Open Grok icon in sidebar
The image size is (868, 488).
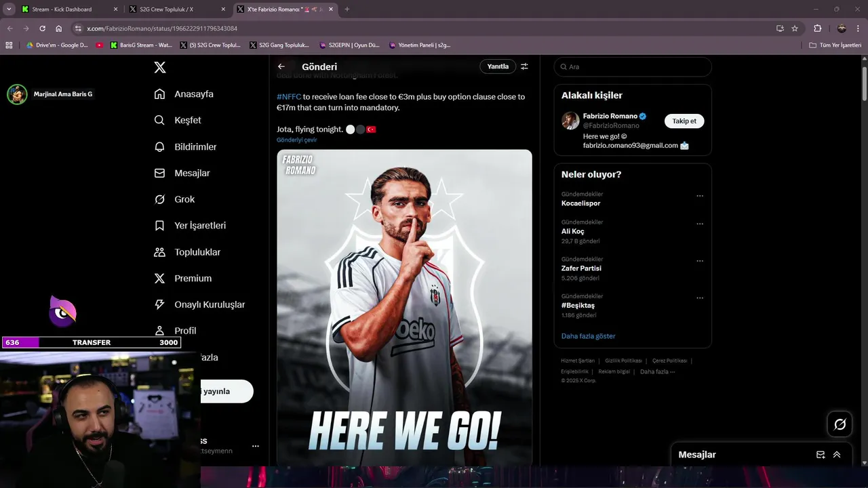click(x=159, y=199)
